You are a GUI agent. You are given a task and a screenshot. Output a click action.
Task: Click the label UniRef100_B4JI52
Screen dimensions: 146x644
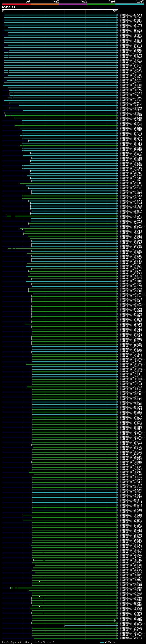click(x=131, y=351)
